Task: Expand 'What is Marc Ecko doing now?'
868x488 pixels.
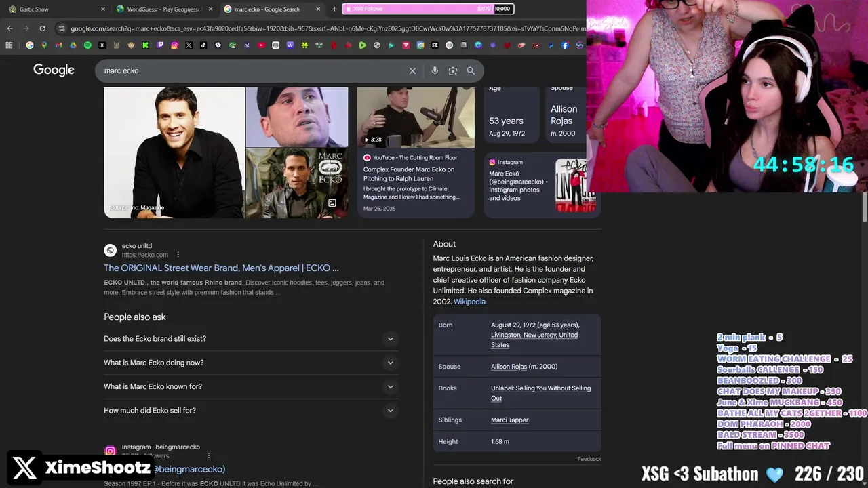Action: tap(251, 363)
